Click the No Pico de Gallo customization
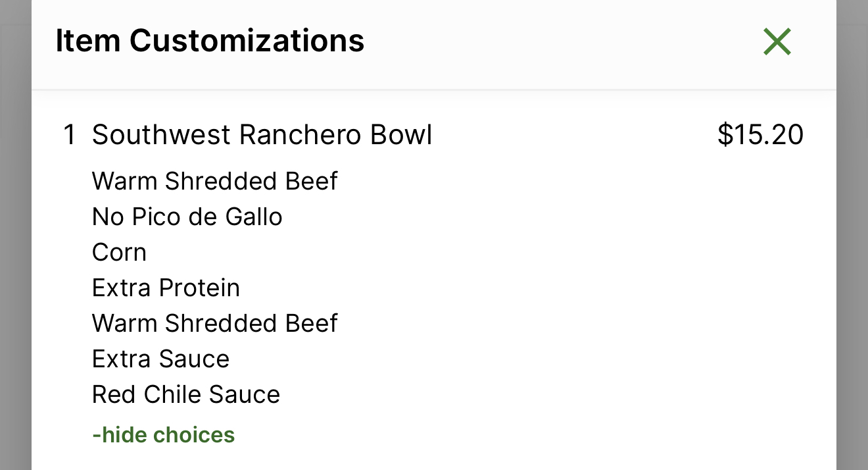The height and width of the screenshot is (470, 868). pyautogui.click(x=187, y=217)
